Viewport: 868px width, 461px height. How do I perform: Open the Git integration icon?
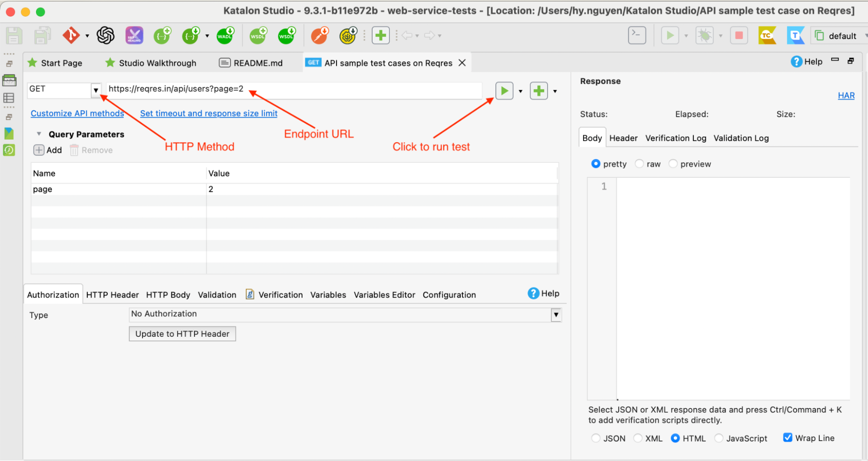tap(71, 36)
